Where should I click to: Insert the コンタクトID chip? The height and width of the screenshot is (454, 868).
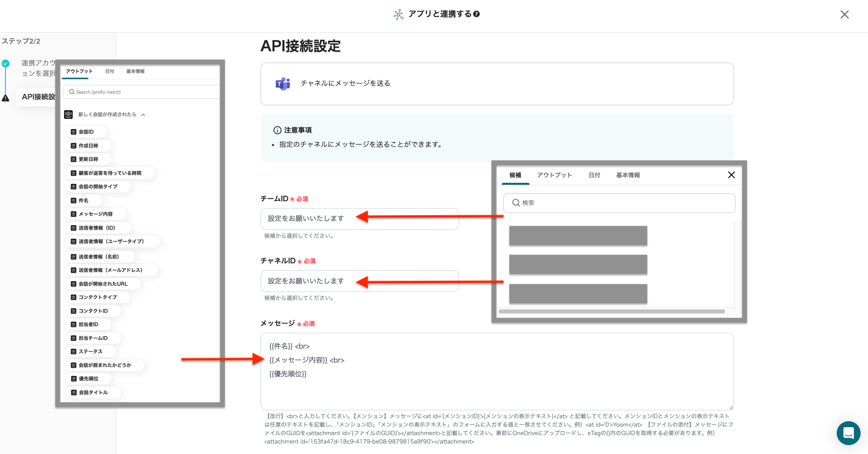click(93, 311)
